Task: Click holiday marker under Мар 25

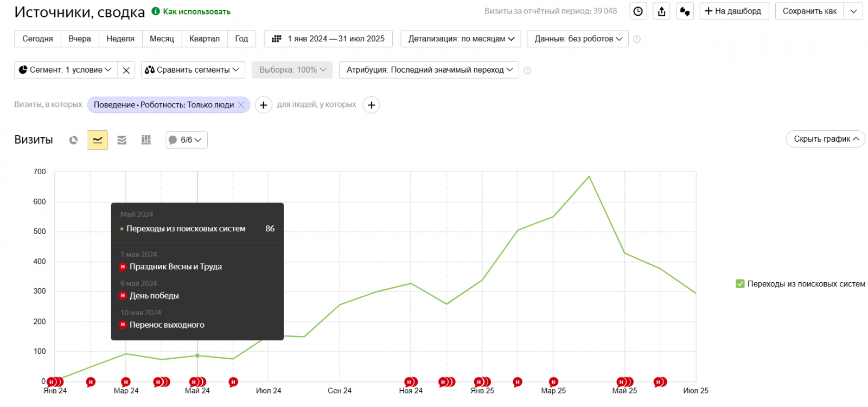Action: pos(553,382)
